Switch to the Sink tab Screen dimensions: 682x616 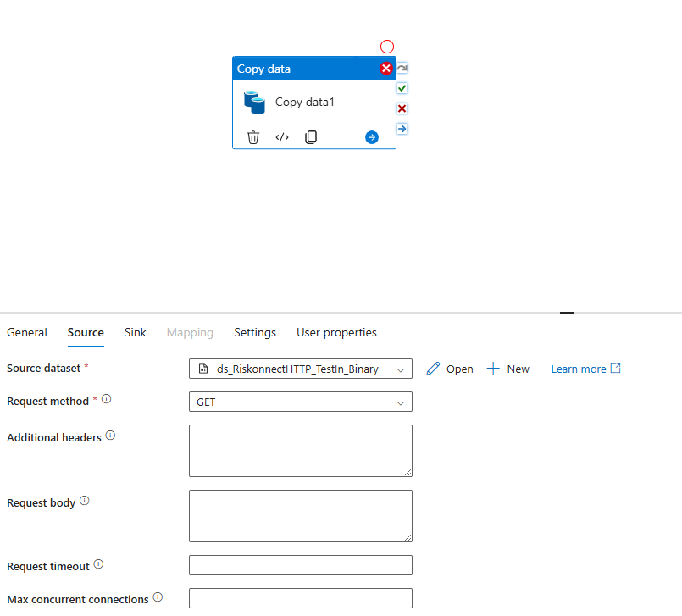[136, 332]
